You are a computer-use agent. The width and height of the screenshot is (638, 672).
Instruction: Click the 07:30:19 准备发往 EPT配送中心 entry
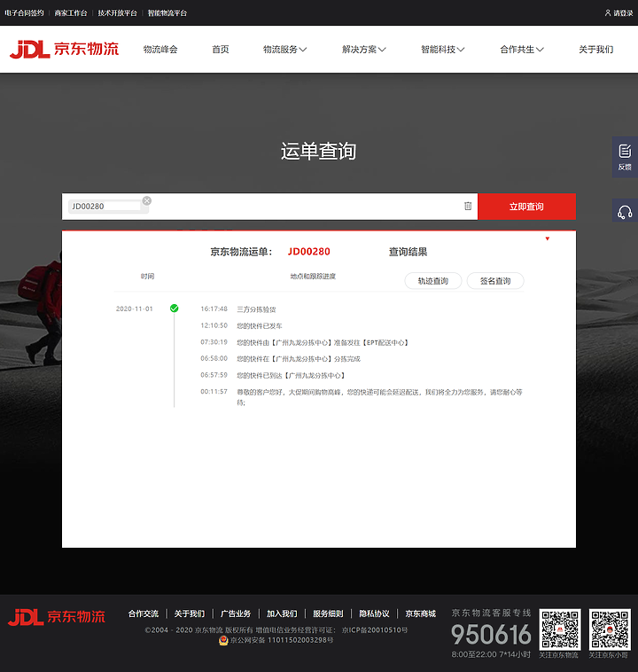(304, 342)
